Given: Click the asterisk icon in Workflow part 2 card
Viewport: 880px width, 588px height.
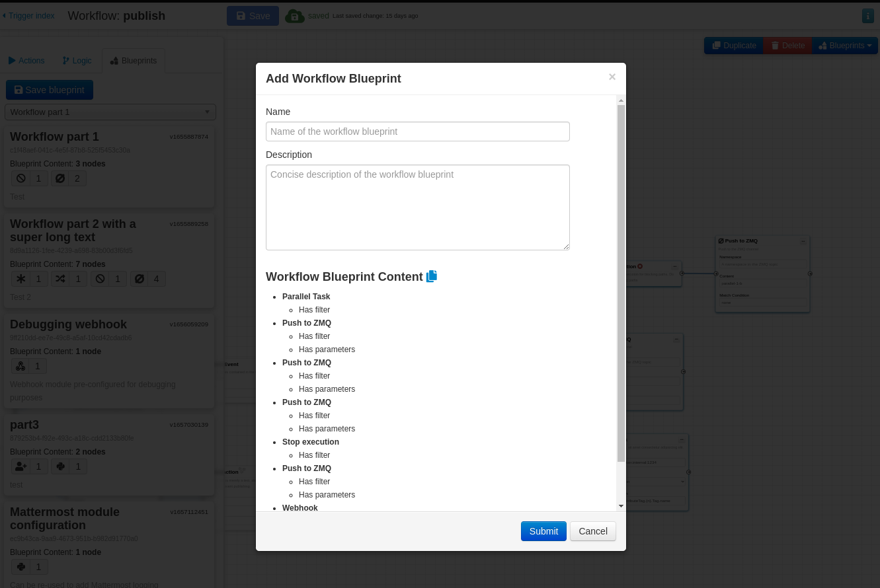Looking at the screenshot, I should coord(20,279).
